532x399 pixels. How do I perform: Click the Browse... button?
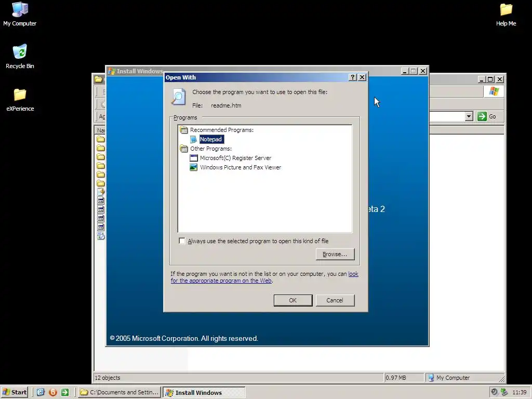(335, 254)
